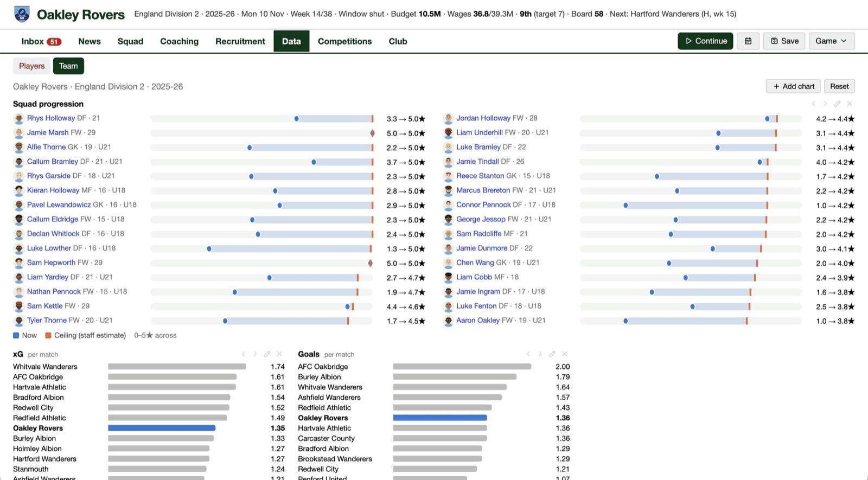Screen dimensions: 868x480
Task: Click the AFC Oakbridge Goals bar
Action: (462, 367)
